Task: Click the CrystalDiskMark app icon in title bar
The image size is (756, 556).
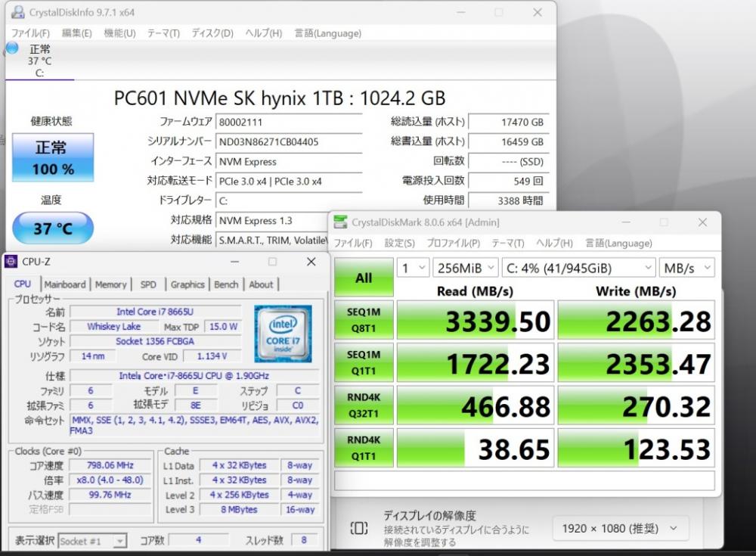Action: tap(340, 222)
